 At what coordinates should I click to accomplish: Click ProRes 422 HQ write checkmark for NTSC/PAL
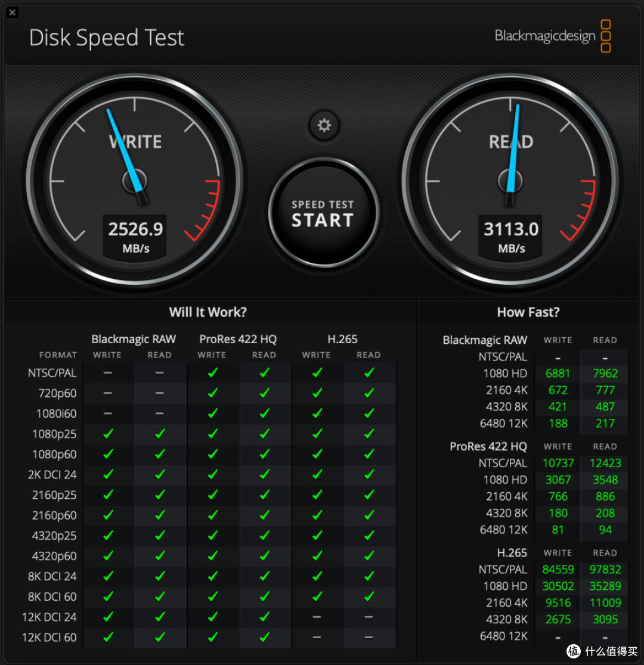point(213,373)
